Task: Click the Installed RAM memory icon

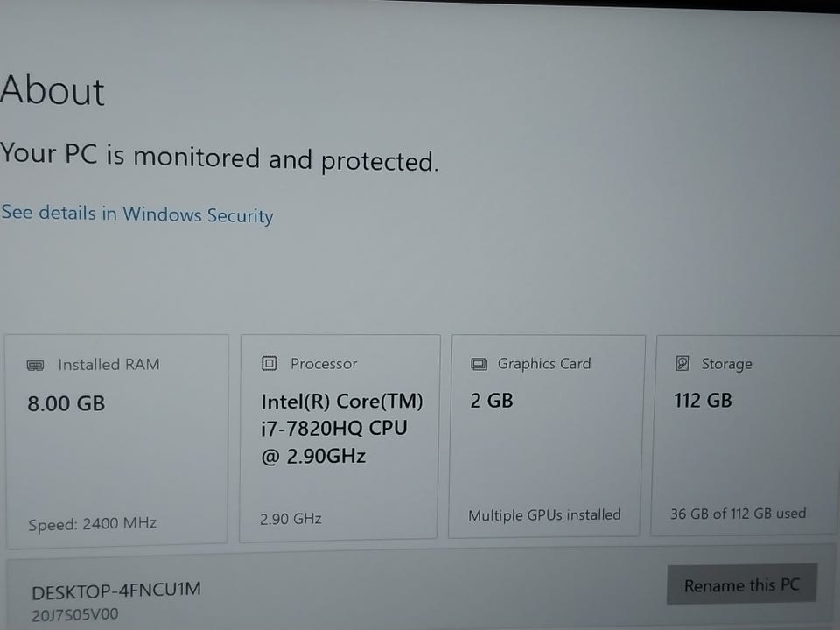Action: coord(36,365)
